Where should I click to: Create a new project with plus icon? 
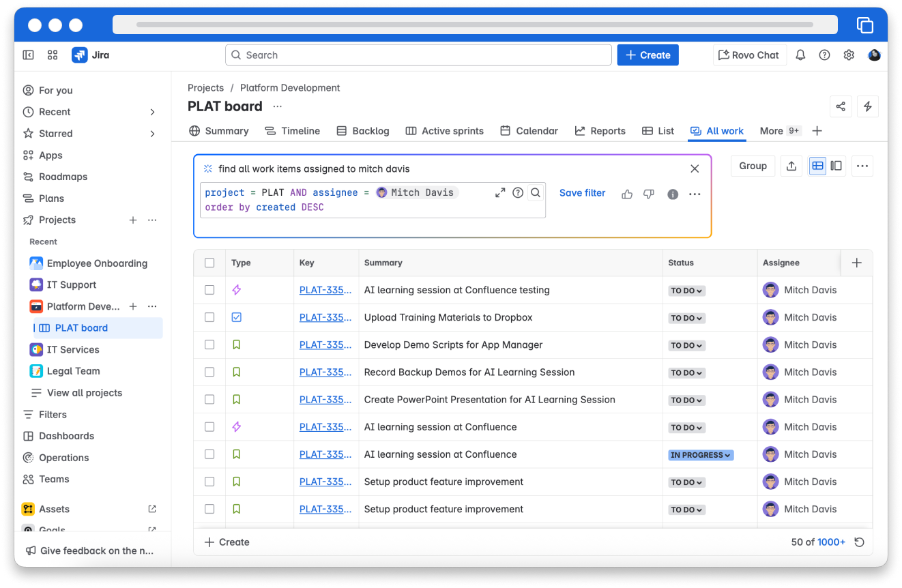pos(133,220)
